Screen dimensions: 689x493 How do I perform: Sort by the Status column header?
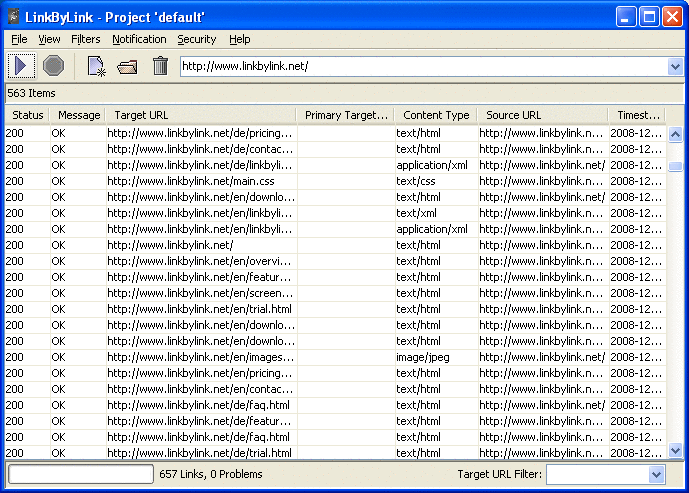pyautogui.click(x=27, y=115)
